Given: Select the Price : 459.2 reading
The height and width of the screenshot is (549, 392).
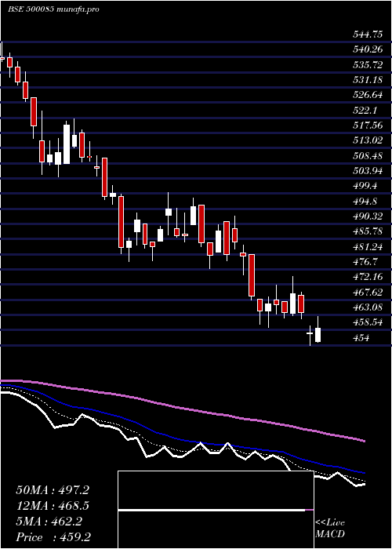Looking at the screenshot, I should pyautogui.click(x=54, y=537).
